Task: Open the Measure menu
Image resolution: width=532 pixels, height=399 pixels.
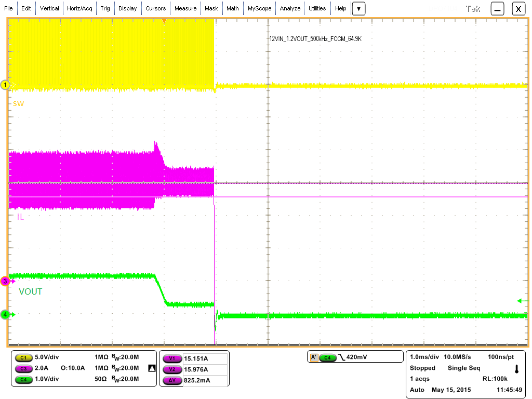Action: tap(185, 8)
